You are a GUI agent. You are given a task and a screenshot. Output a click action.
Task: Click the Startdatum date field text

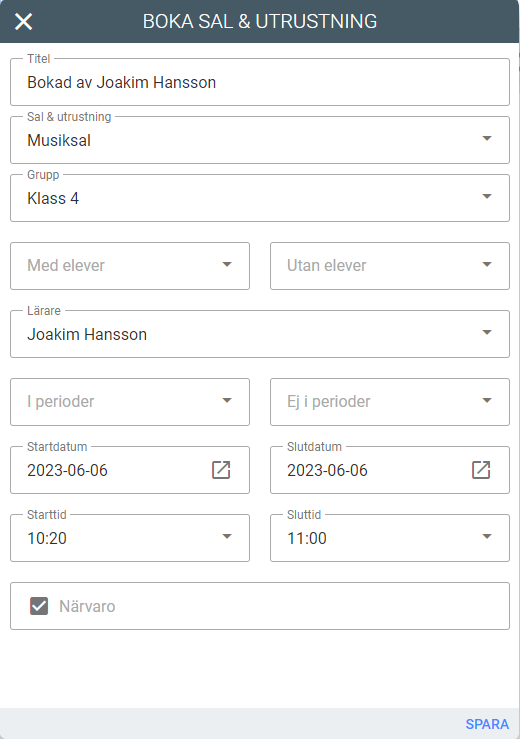[x=67, y=470]
